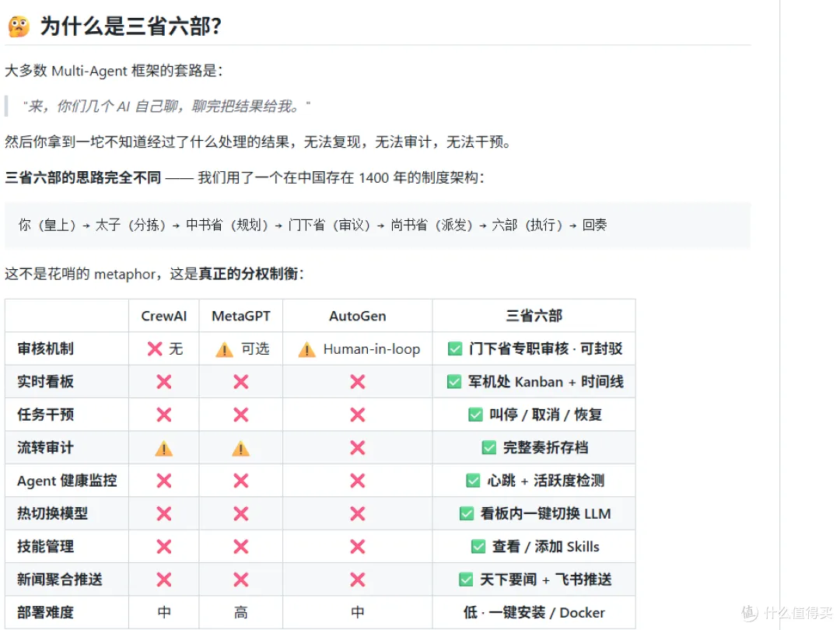This screenshot has height=630, width=840.
Task: Click the red X beside 无 in CrewAI
Action: [155, 349]
